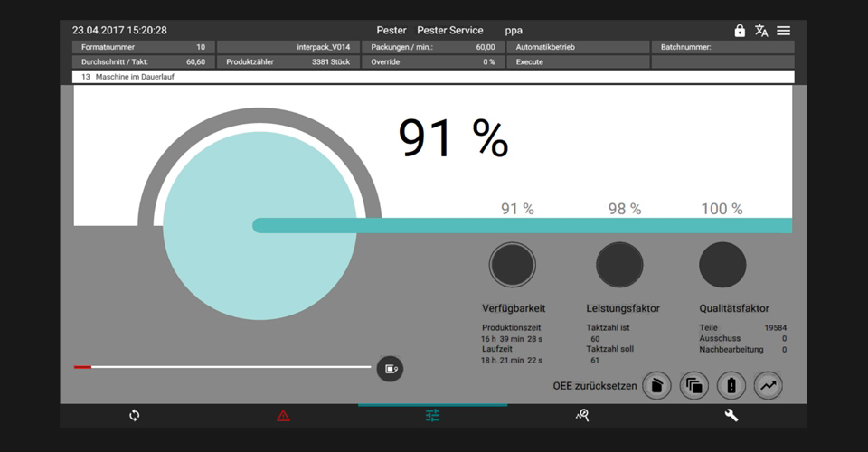Select the Qualitätsfaktor round indicator

click(x=722, y=265)
